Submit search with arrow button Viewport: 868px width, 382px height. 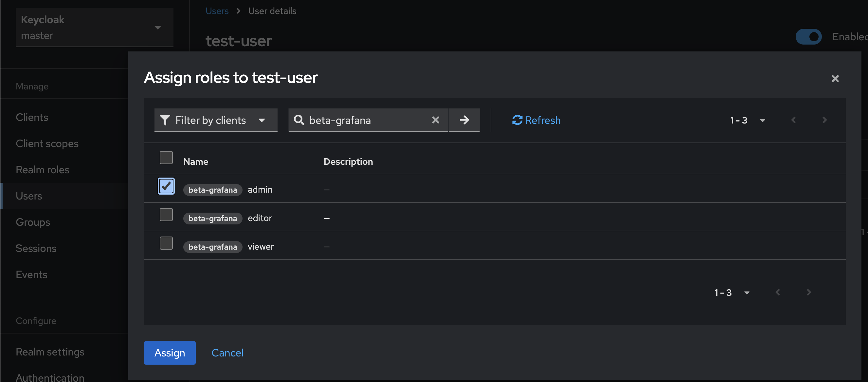tap(464, 120)
